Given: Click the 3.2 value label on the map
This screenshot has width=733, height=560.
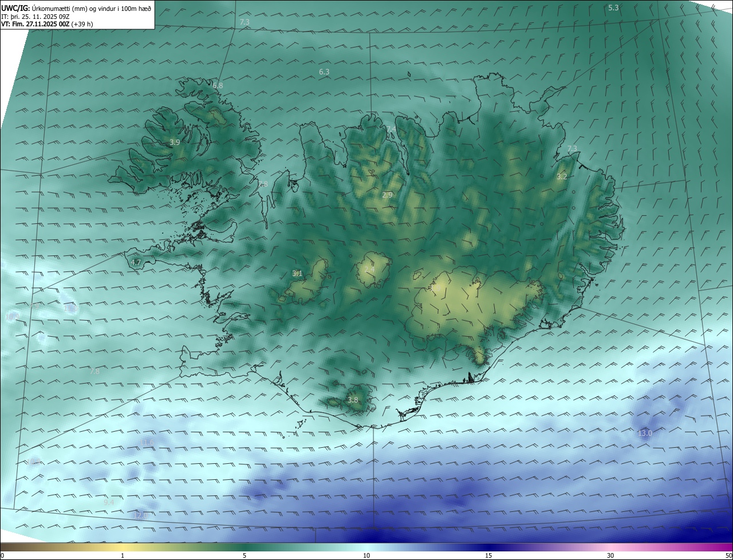Looking at the screenshot, I should click(x=562, y=176).
